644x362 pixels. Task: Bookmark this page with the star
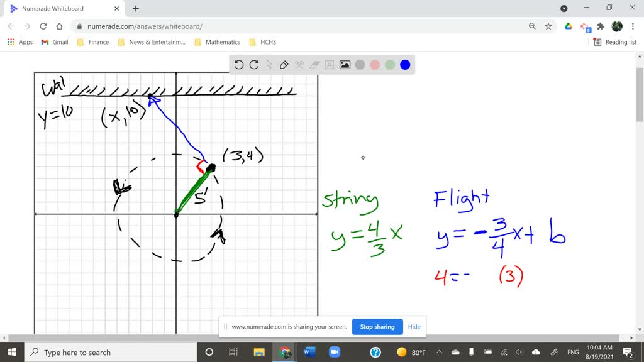548,26
